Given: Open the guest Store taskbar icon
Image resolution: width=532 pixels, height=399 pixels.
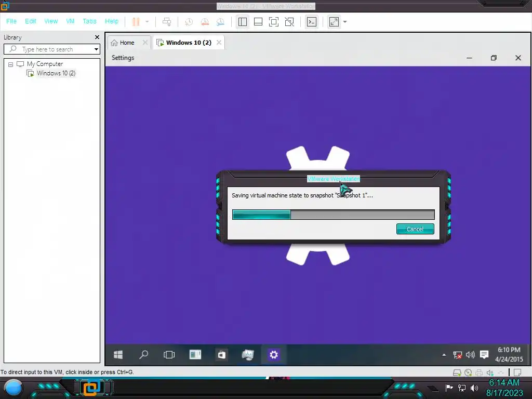Looking at the screenshot, I should coord(221,355).
